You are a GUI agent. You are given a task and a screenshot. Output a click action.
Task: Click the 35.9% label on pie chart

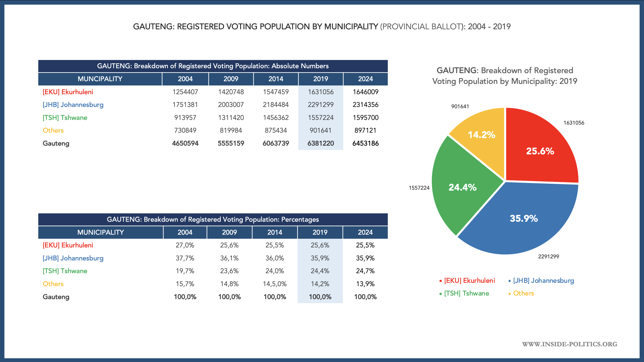click(x=524, y=218)
